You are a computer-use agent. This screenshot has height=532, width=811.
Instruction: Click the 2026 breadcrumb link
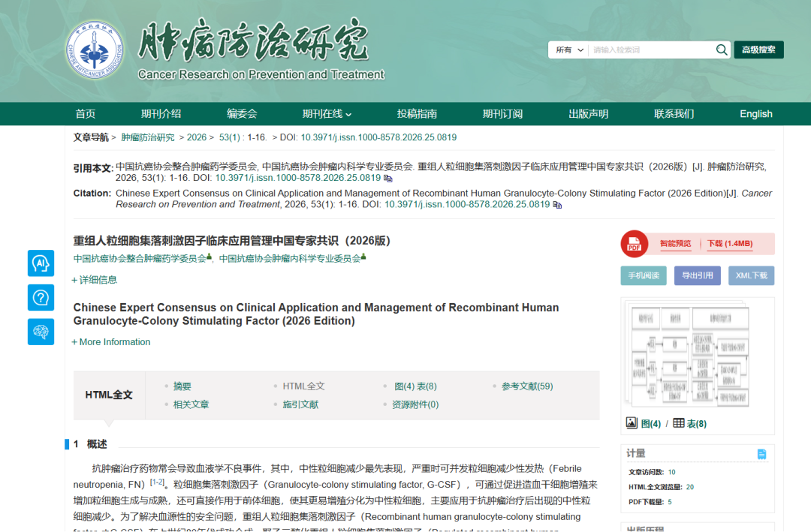pyautogui.click(x=197, y=137)
